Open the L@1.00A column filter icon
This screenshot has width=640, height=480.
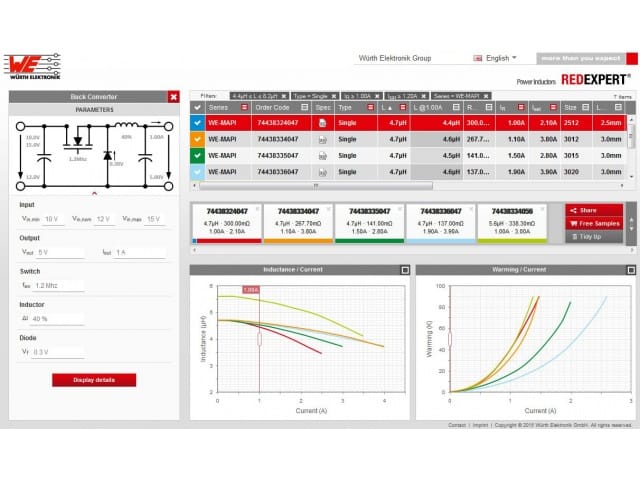[x=456, y=107]
